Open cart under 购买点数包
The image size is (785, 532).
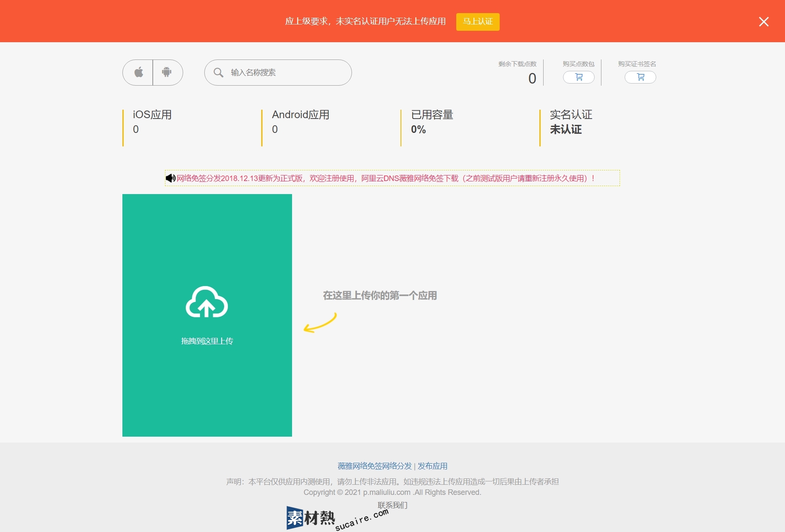(579, 77)
